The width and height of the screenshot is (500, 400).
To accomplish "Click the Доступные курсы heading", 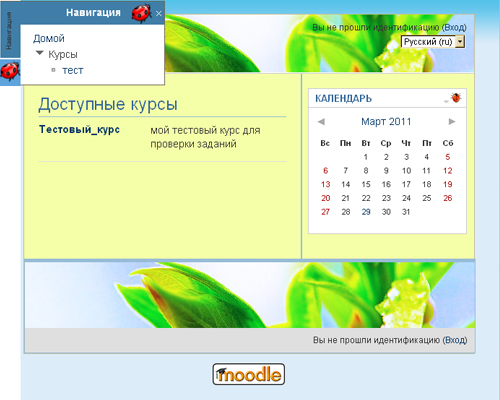I will point(108,104).
